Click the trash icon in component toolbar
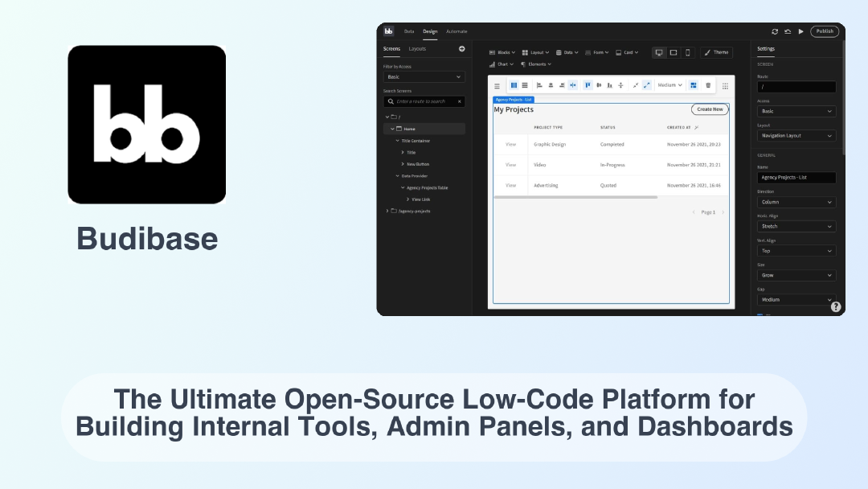868x489 pixels. point(707,84)
